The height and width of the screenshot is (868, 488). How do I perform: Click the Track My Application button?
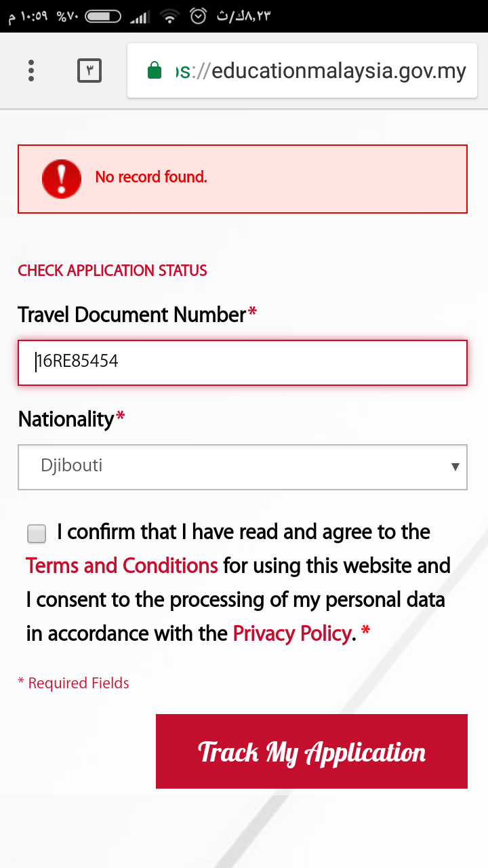coord(312,751)
